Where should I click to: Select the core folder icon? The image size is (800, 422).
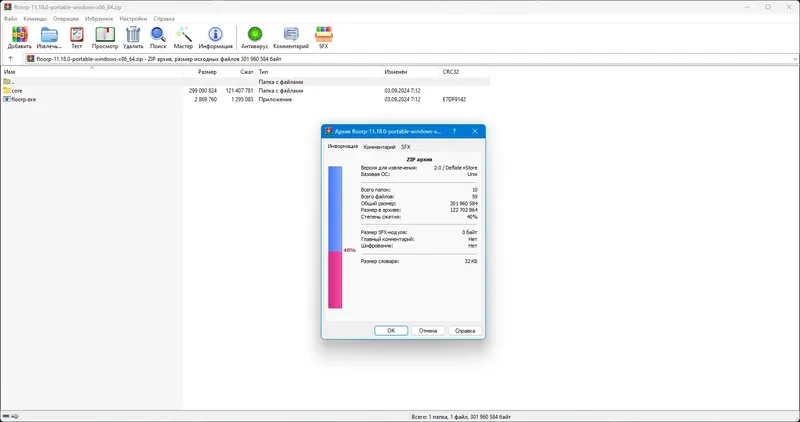click(x=7, y=90)
